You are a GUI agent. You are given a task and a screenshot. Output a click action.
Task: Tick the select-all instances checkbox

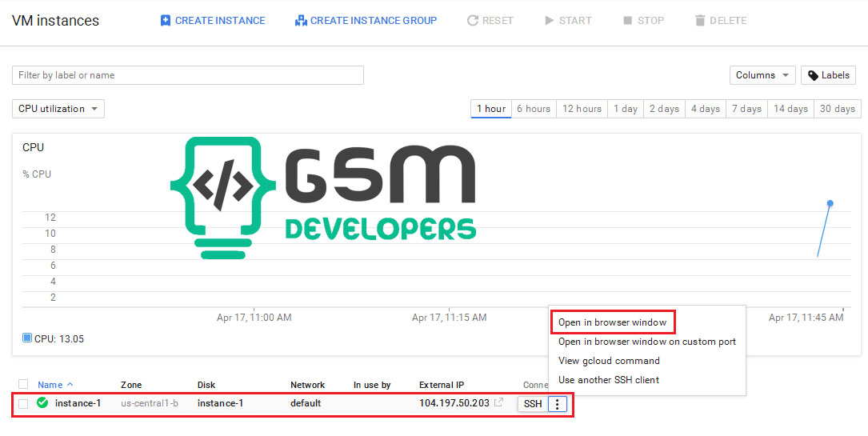[x=23, y=384]
